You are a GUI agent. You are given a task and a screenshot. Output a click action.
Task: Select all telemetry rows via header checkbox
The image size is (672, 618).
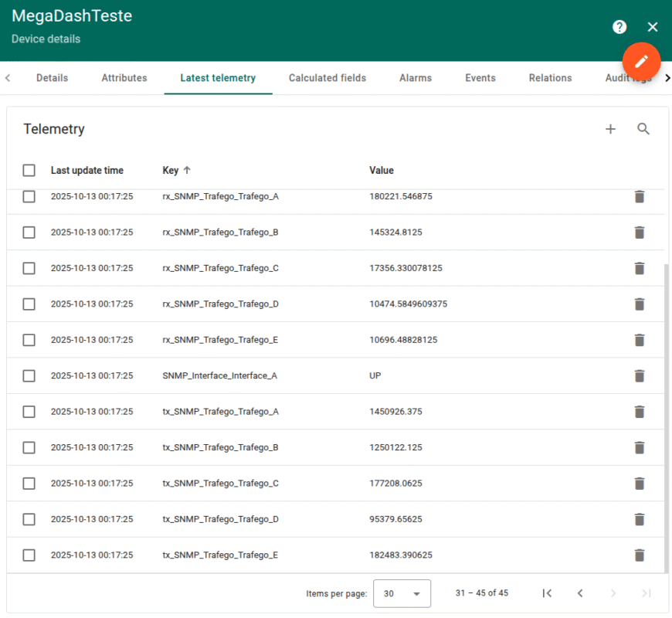coord(29,171)
